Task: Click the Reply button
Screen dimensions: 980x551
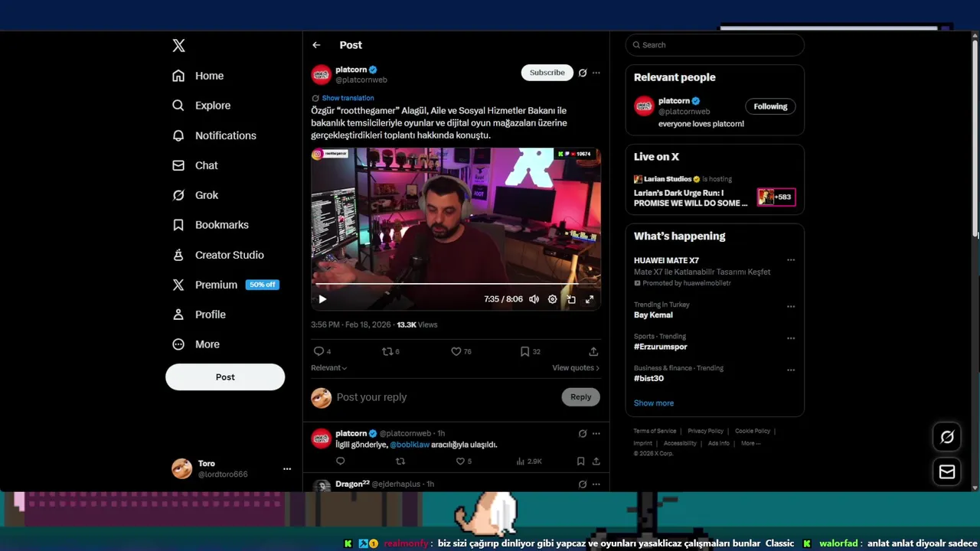Action: click(581, 397)
